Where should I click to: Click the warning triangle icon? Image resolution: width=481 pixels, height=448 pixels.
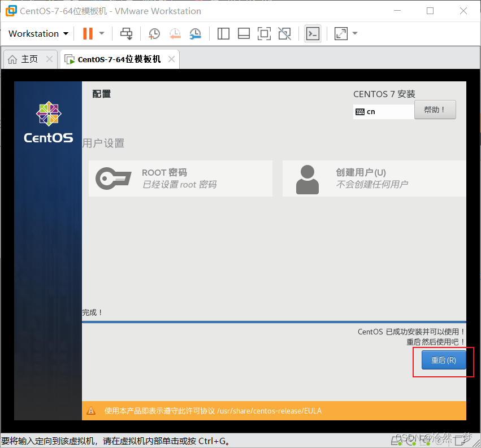(x=91, y=411)
